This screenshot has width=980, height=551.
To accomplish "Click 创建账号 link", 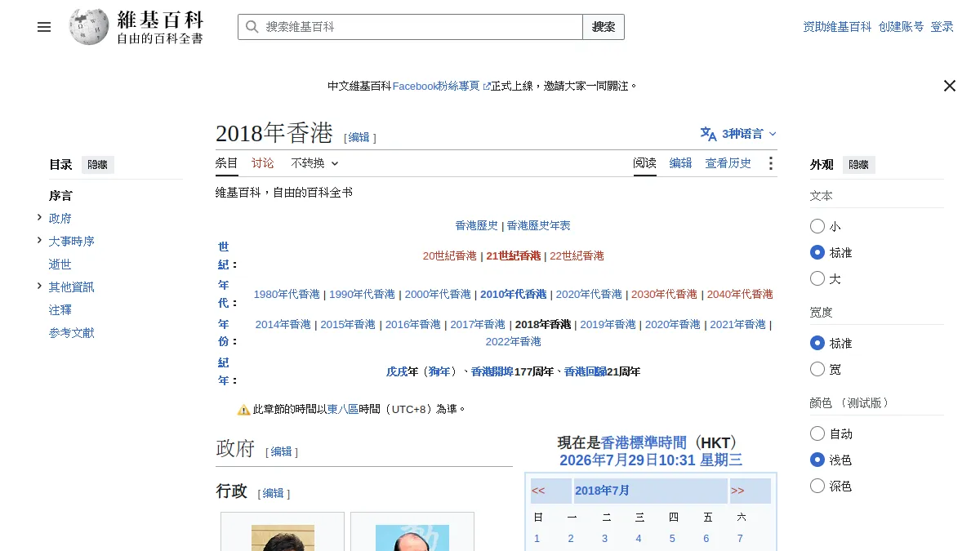I will coord(902,27).
